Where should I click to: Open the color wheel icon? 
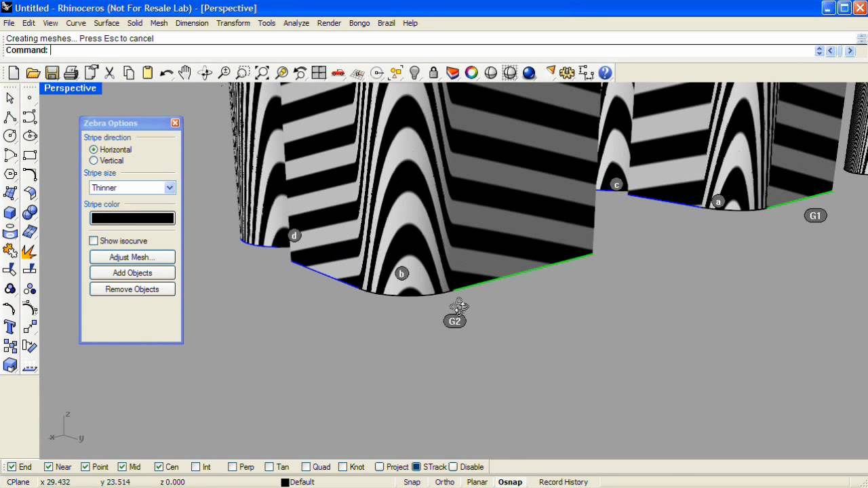tap(471, 73)
